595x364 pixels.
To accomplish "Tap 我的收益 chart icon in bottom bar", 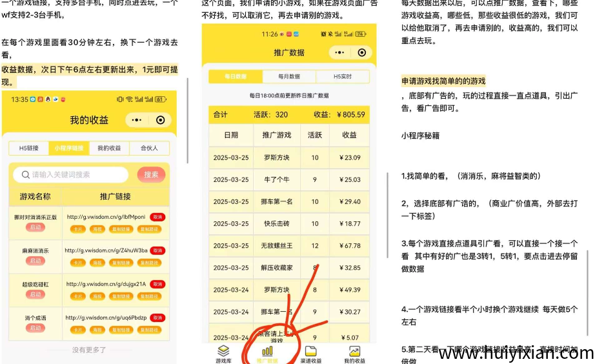I will click(x=354, y=352).
